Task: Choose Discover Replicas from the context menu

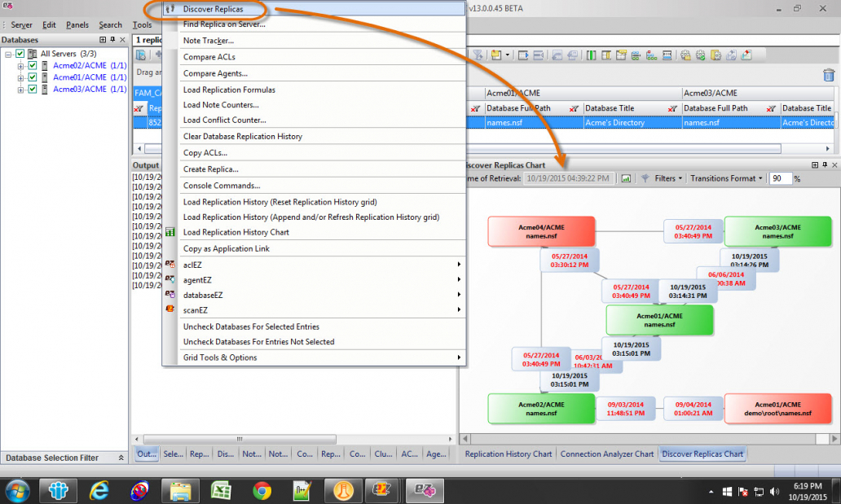Action: [314, 9]
